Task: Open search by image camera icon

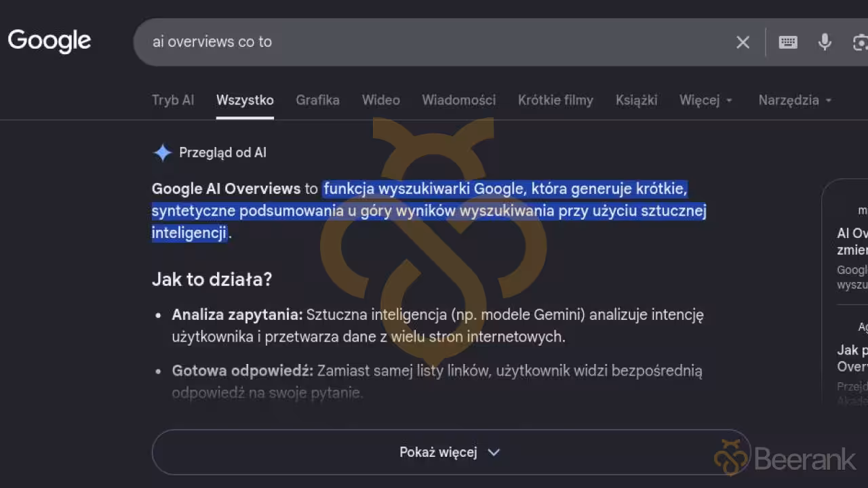Action: pos(860,42)
